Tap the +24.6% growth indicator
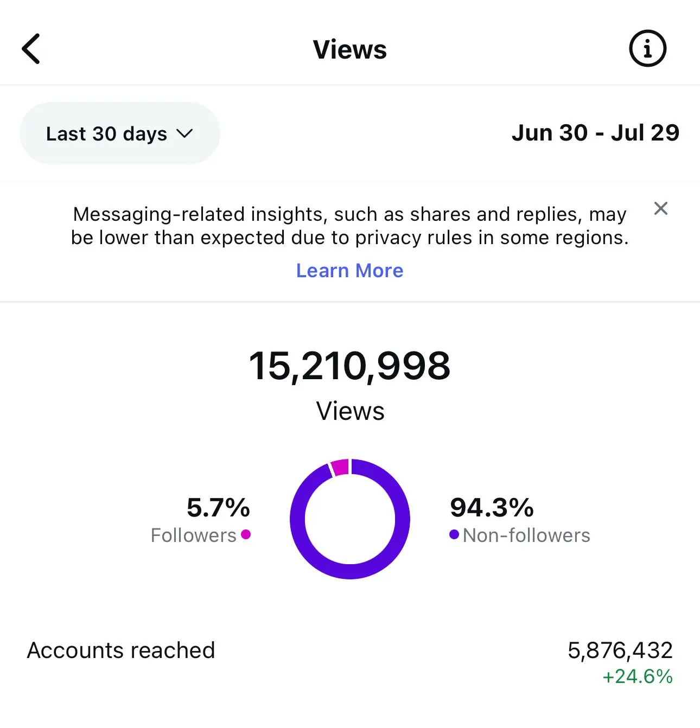This screenshot has width=700, height=728. point(637,677)
